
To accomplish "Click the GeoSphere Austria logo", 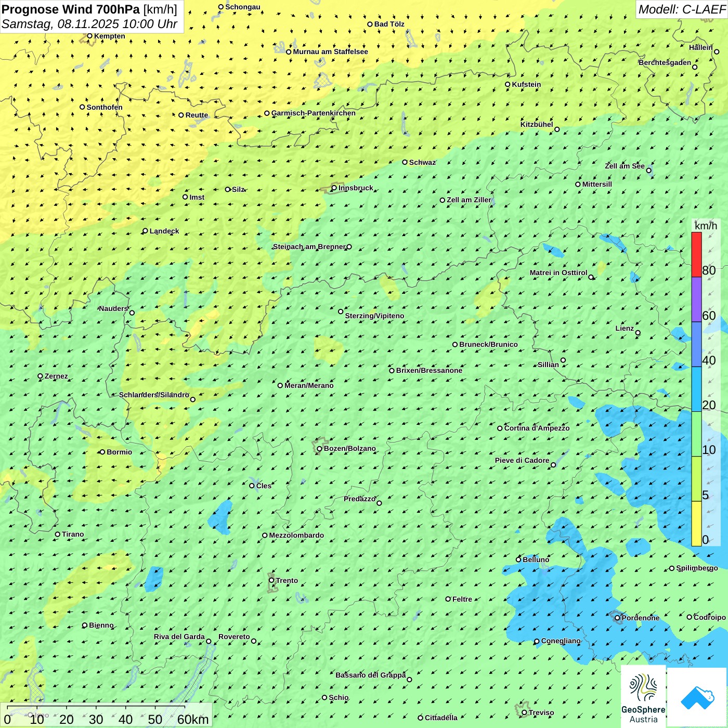I will tap(643, 696).
